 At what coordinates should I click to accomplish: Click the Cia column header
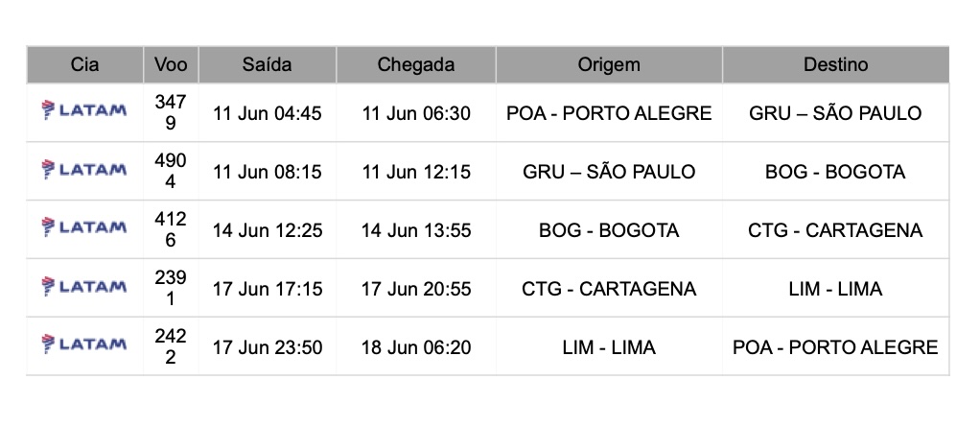84,64
